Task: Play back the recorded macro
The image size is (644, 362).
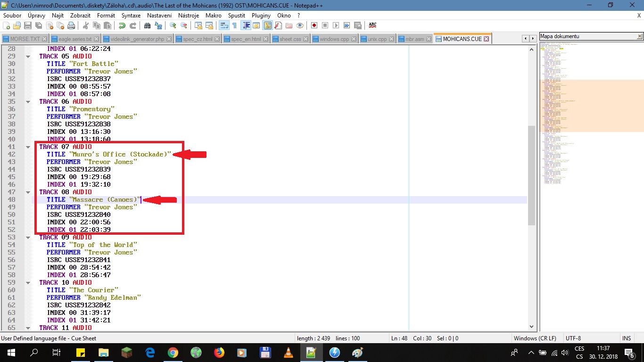Action: [x=336, y=25]
